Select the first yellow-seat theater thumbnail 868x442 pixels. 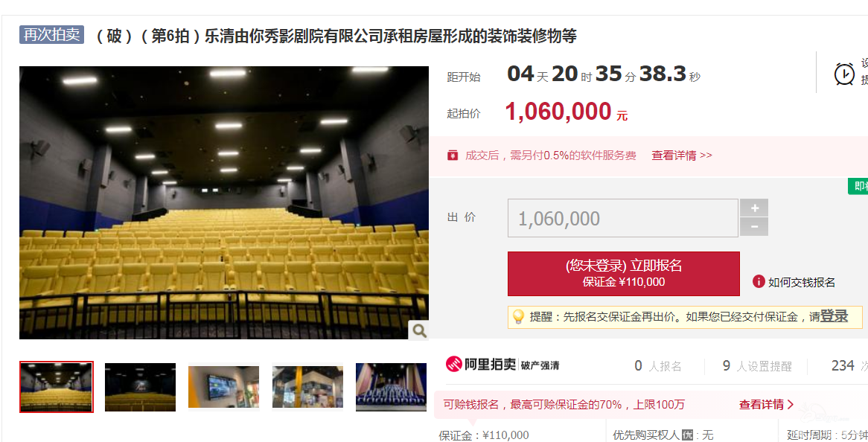click(x=57, y=387)
